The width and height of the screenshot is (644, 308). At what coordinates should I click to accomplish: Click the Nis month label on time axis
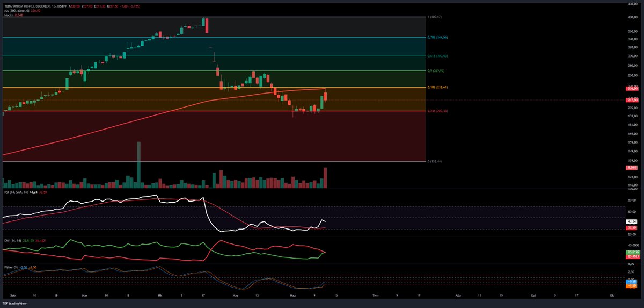pyautogui.click(x=160, y=295)
